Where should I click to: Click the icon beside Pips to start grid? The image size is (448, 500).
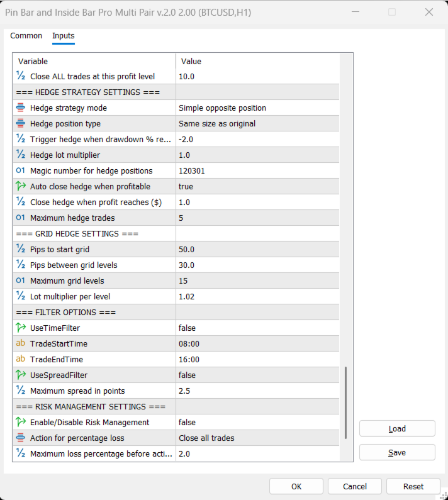(x=20, y=250)
